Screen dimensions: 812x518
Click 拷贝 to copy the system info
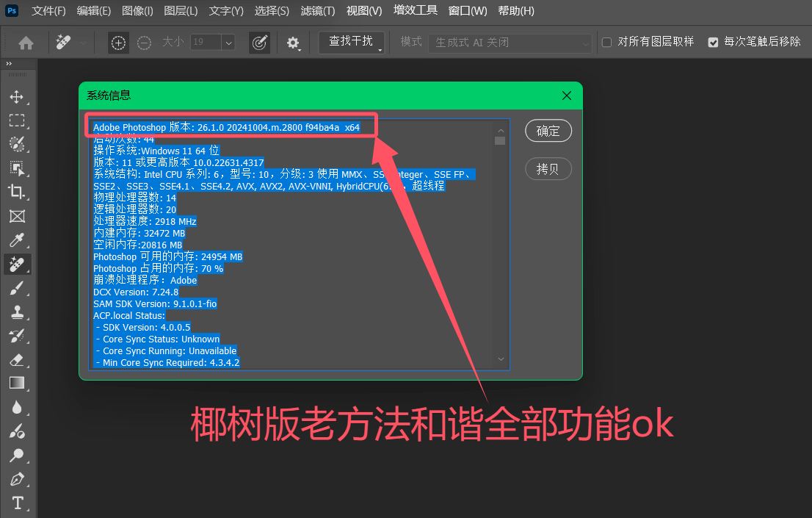(548, 169)
